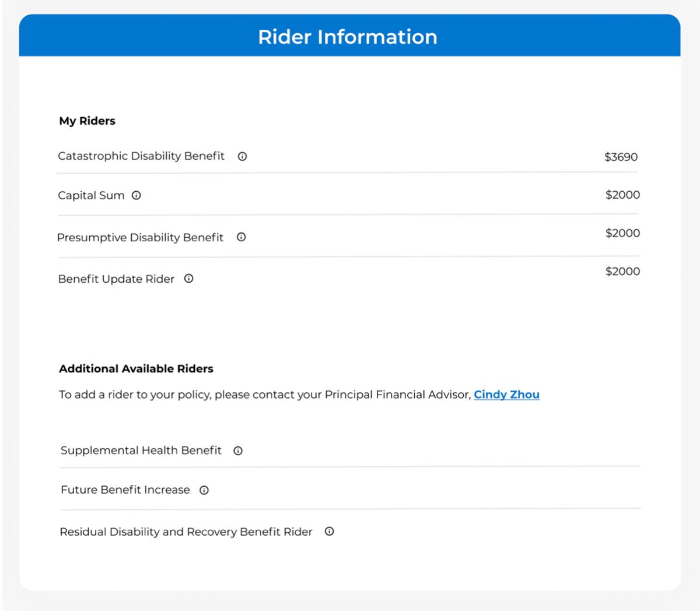Viewport: 700px width, 612px height.
Task: Click $2000 value for Presumptive Disability Benefit
Action: (x=622, y=233)
